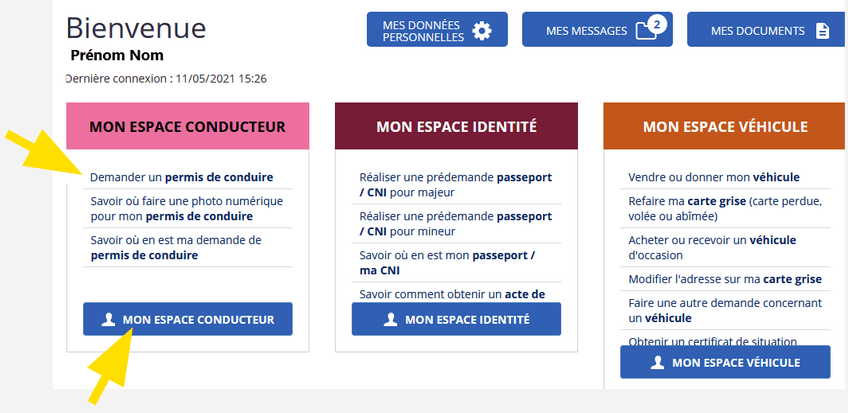The image size is (848, 413).
Task: Choose Refaire ma carte grise link
Action: pyautogui.click(x=726, y=209)
